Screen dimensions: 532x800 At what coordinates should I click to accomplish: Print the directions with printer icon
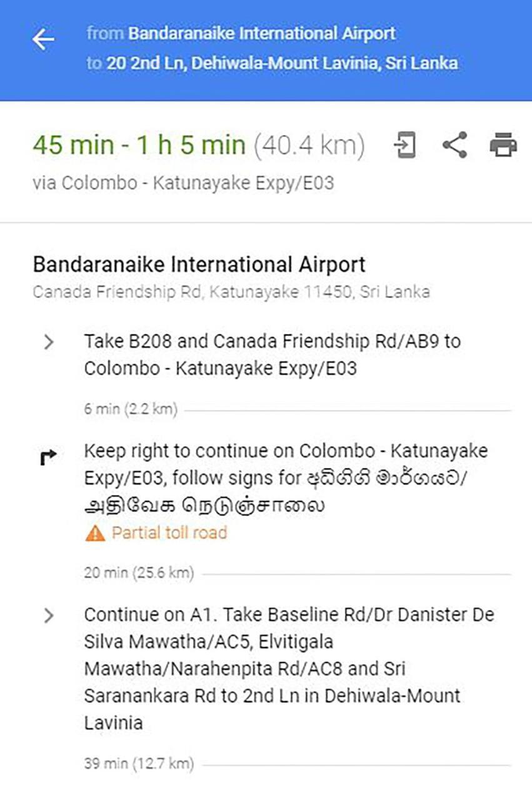point(503,145)
